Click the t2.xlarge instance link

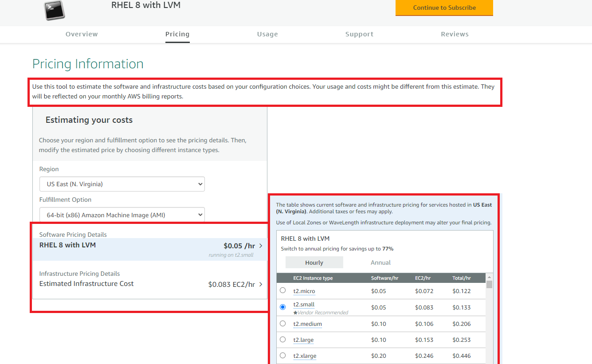click(305, 356)
